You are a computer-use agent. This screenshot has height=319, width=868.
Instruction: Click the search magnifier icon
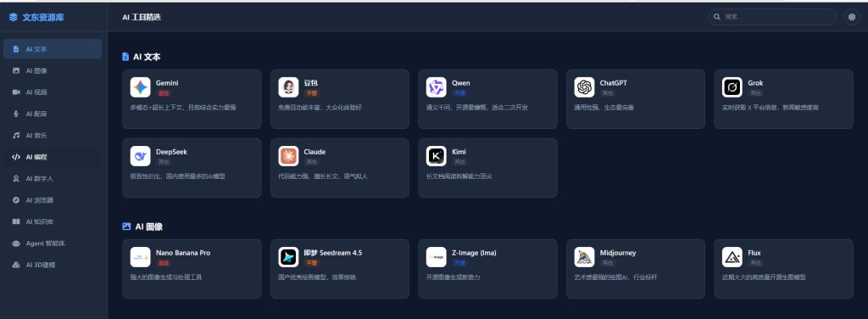pyautogui.click(x=717, y=17)
